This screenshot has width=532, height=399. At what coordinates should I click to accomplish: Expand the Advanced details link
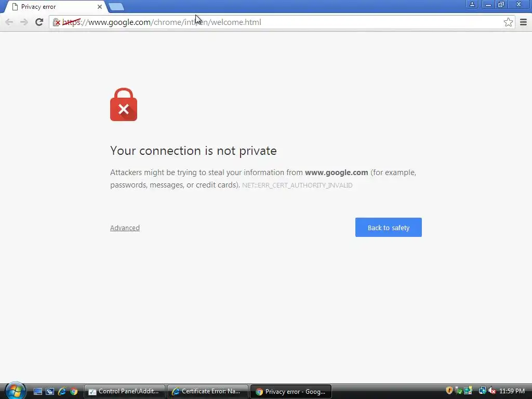click(x=125, y=228)
